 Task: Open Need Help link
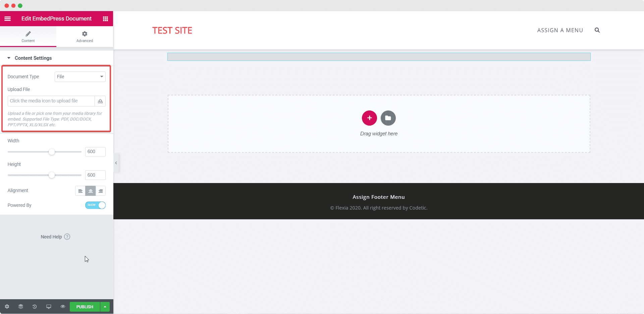pyautogui.click(x=55, y=236)
